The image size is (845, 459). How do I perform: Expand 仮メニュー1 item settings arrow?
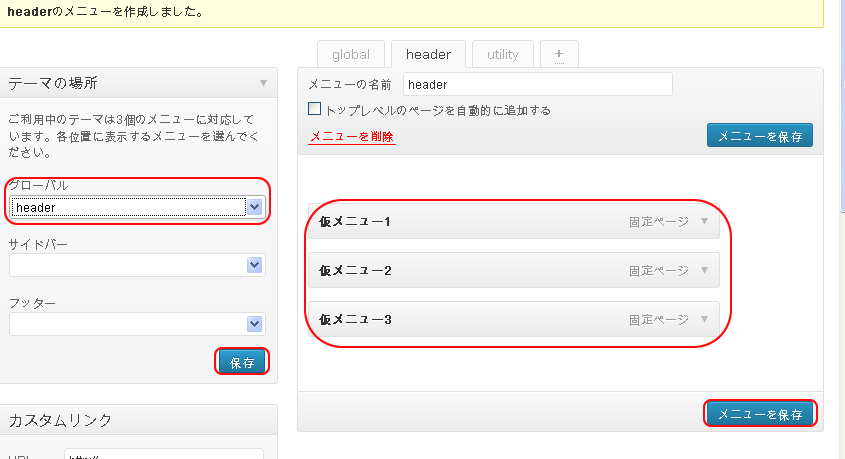[704, 221]
